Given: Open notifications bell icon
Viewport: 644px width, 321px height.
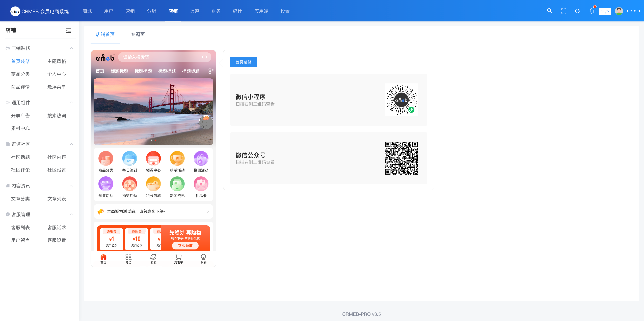Looking at the screenshot, I should [592, 11].
